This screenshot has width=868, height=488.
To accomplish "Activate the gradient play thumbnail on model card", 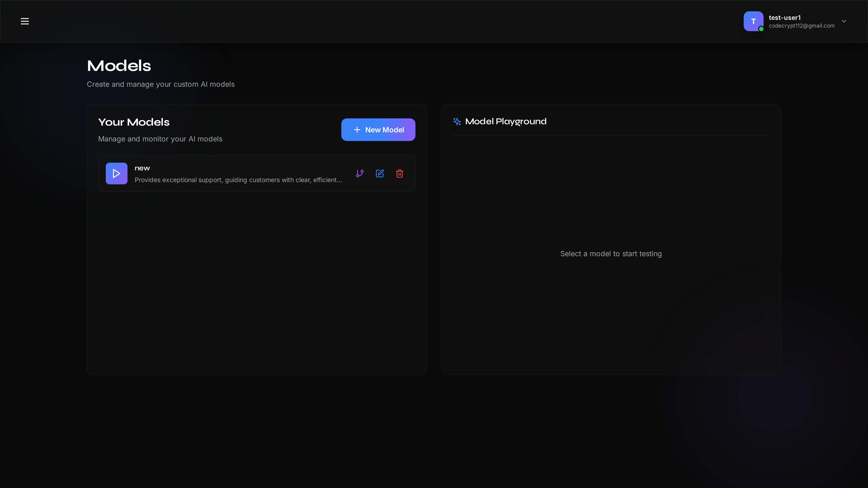I will (116, 174).
